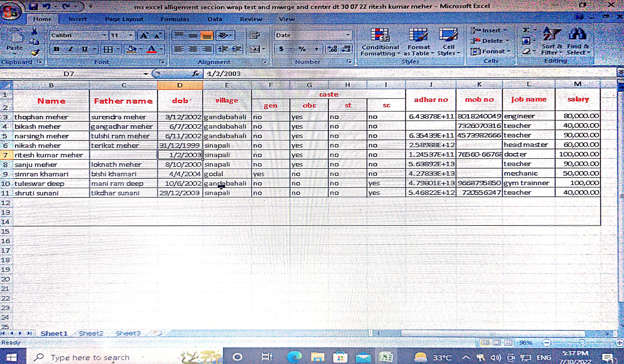Image resolution: width=624 pixels, height=364 pixels.
Task: Toggle the Bottom Align button
Action: point(207,36)
